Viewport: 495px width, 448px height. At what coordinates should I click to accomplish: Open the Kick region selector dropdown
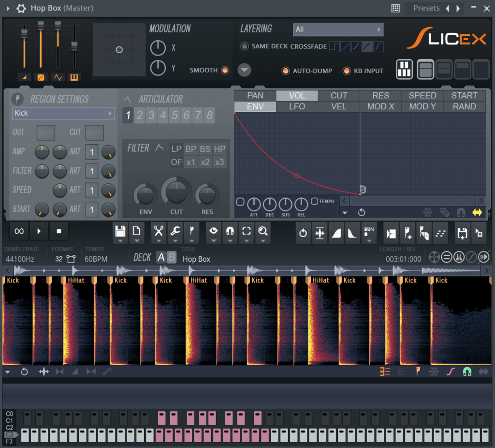(63, 113)
